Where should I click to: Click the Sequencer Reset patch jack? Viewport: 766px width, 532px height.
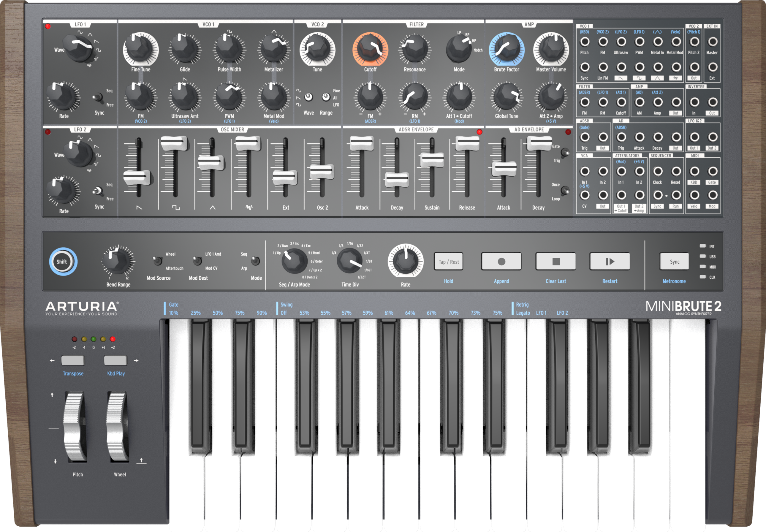coord(676,171)
